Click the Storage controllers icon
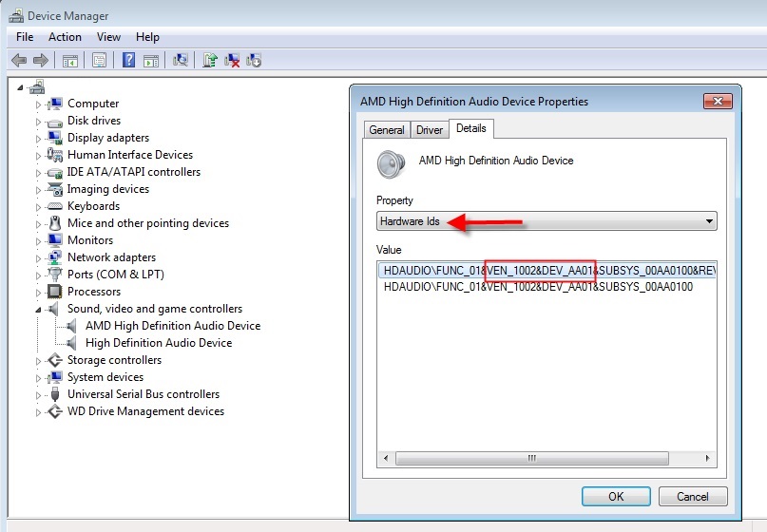This screenshot has width=767, height=532. (x=55, y=360)
